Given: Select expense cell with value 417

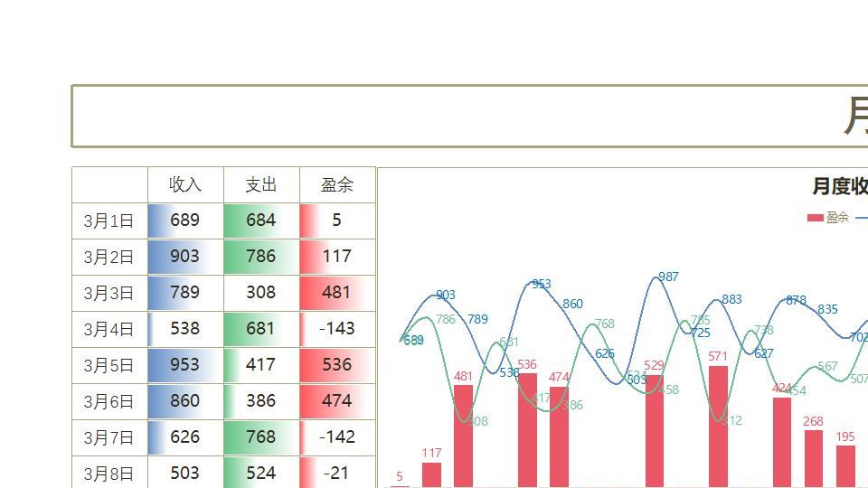Looking at the screenshot, I should [261, 366].
